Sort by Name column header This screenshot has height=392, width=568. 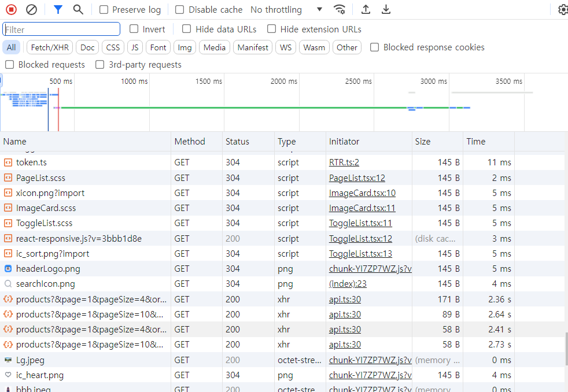click(86, 142)
